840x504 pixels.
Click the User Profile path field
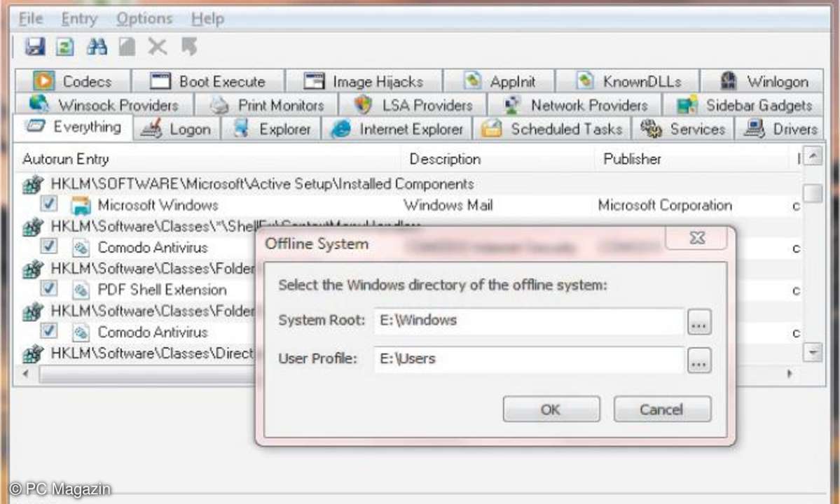point(529,358)
